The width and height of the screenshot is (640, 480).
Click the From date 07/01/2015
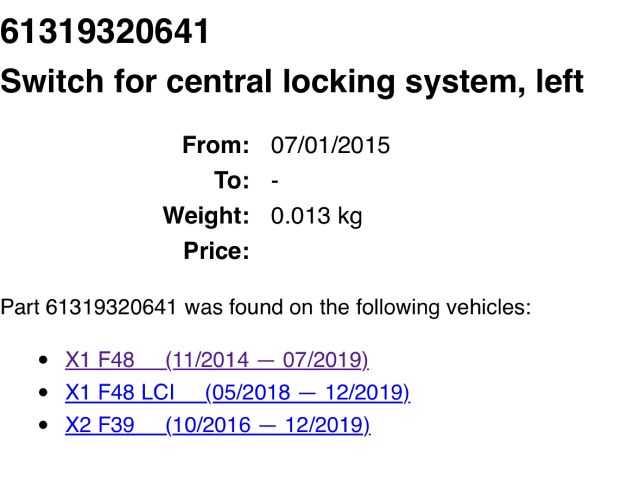[330, 146]
